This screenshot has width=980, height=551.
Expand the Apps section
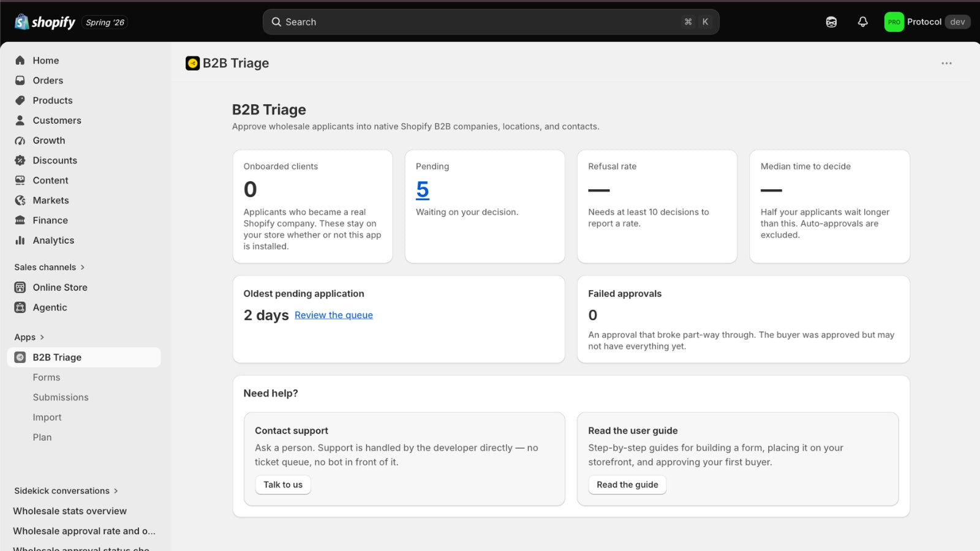point(29,337)
